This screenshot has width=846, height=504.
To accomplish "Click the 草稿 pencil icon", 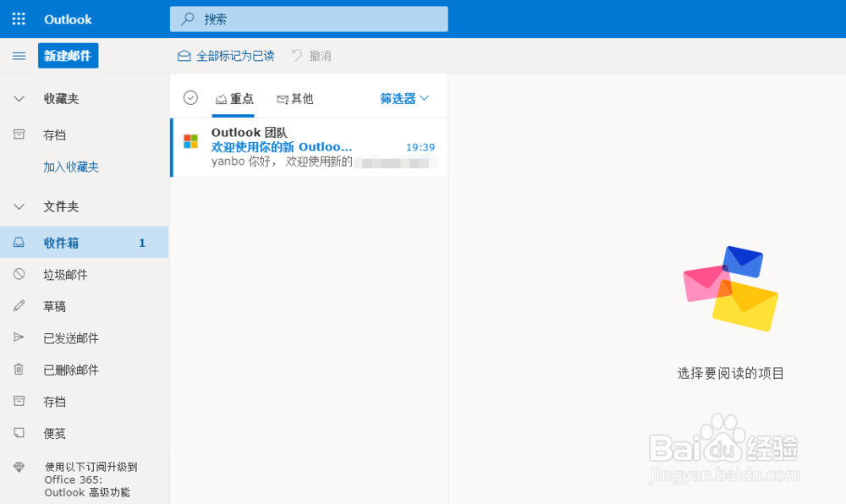I will pyautogui.click(x=19, y=305).
